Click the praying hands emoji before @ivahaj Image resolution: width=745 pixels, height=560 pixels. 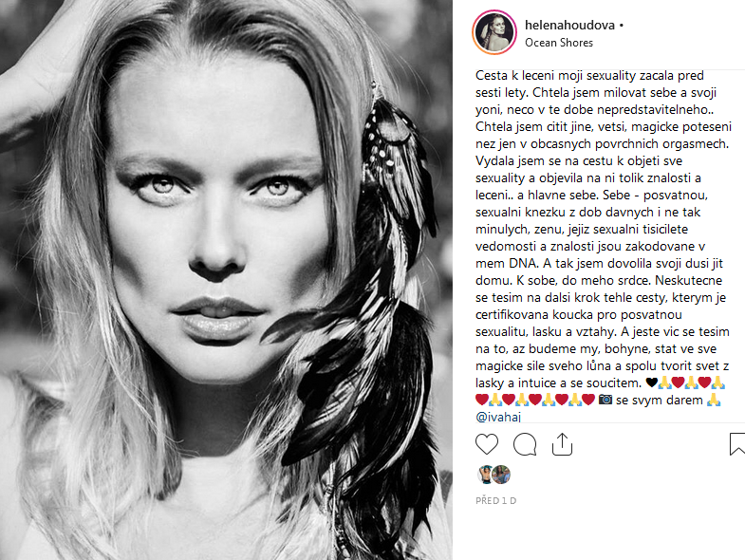click(x=714, y=400)
